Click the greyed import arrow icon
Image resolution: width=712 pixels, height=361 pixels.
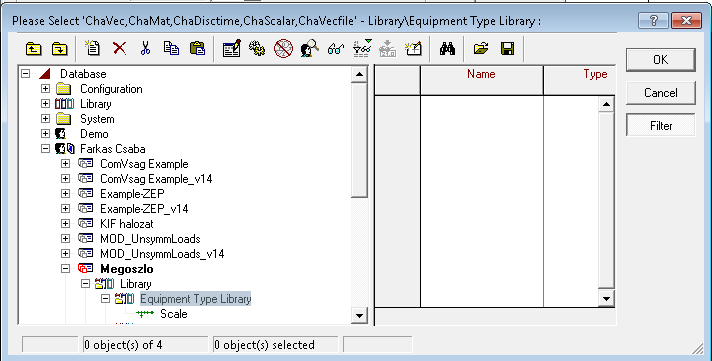[x=387, y=48]
